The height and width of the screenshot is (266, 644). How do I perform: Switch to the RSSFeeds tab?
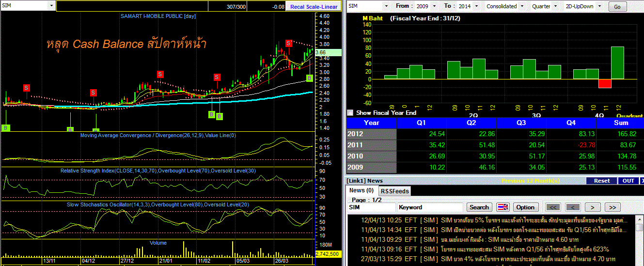[x=394, y=191]
